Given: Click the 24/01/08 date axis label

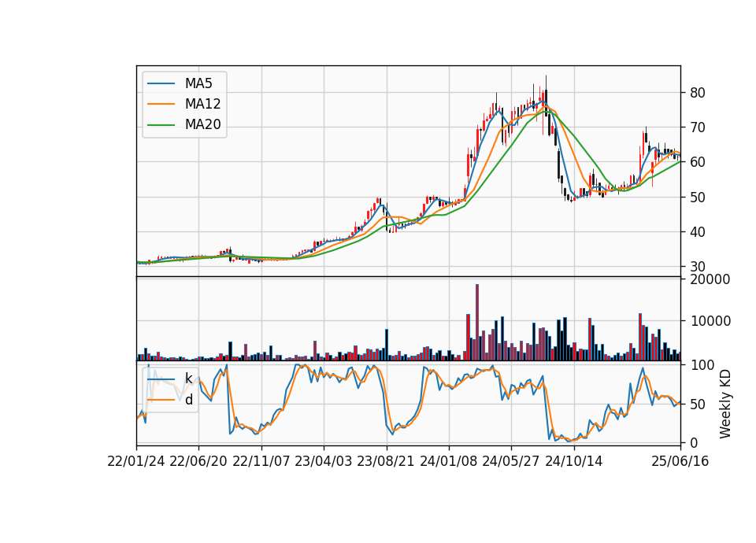Looking at the screenshot, I should click(x=449, y=462).
